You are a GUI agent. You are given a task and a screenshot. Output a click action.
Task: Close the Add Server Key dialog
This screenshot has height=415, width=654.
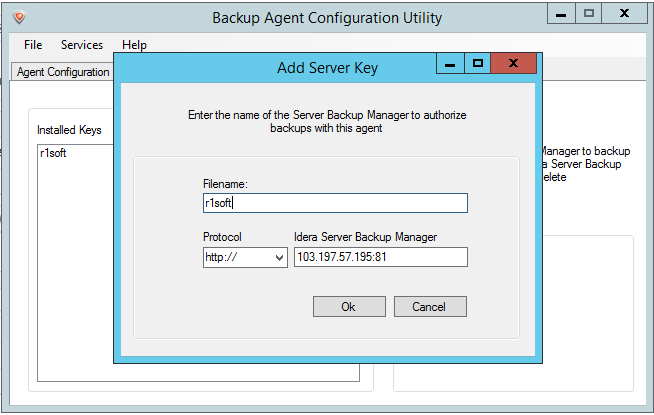click(515, 65)
